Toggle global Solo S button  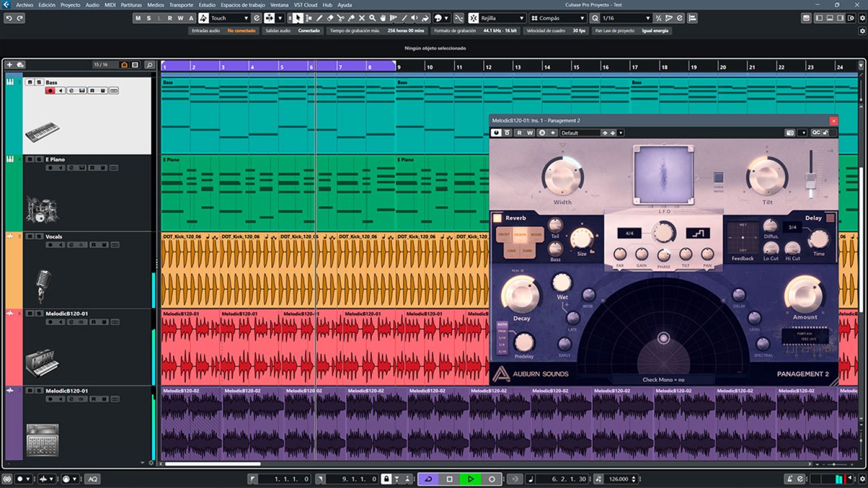[149, 18]
